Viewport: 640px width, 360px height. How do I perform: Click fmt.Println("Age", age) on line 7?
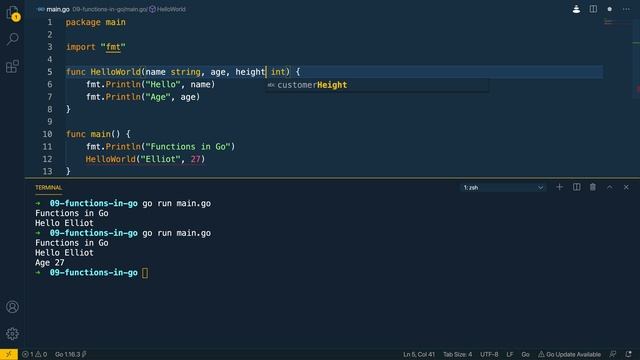click(x=143, y=97)
